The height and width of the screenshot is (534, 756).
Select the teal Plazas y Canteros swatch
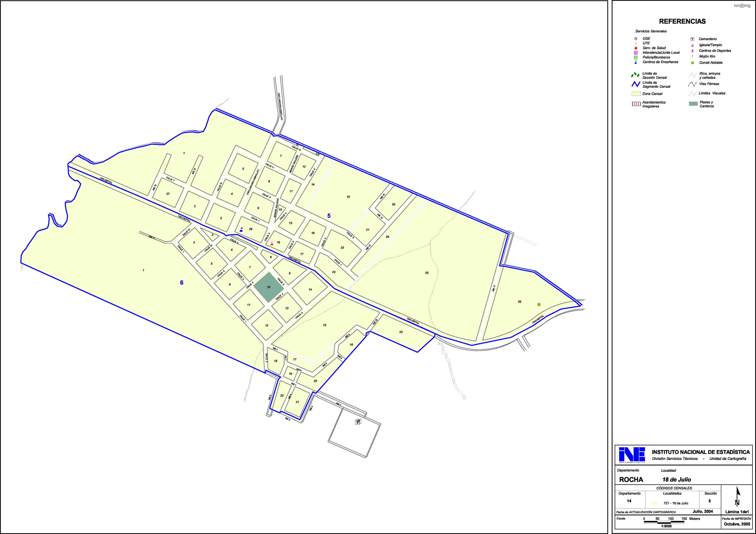[x=693, y=104]
